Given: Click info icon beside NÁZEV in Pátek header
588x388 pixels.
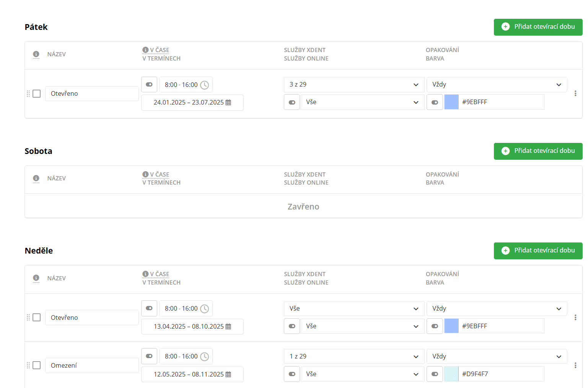Looking at the screenshot, I should [x=36, y=54].
